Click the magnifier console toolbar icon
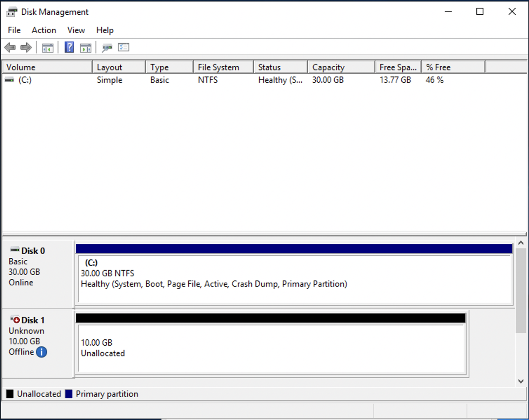 click(107, 47)
